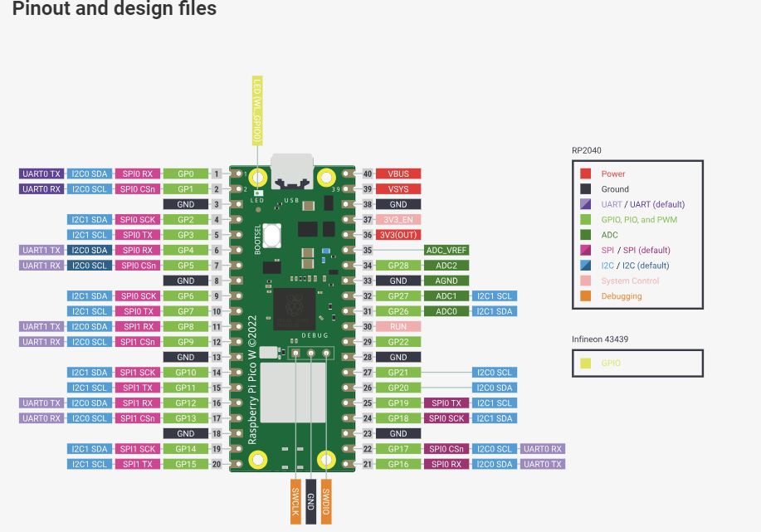This screenshot has height=532, width=761.
Task: Click the GND label at pin 38
Action: [x=398, y=204]
